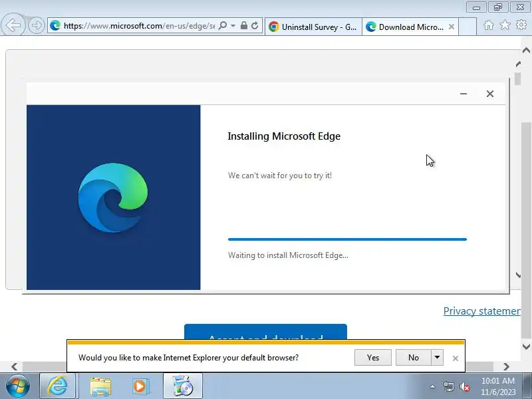This screenshot has width=532, height=399.
Task: Choose Yes for default browser prompt
Action: pyautogui.click(x=373, y=358)
